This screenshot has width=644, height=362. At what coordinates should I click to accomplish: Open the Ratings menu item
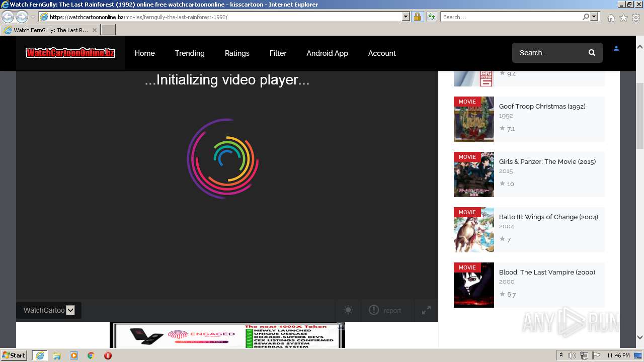(237, 53)
